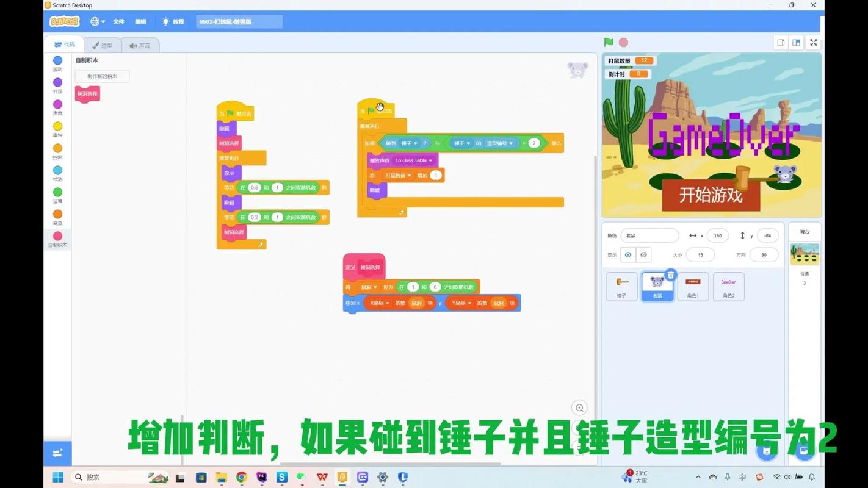Open the 文件 (File) menu
Image resolution: width=868 pixels, height=488 pixels.
pos(118,21)
